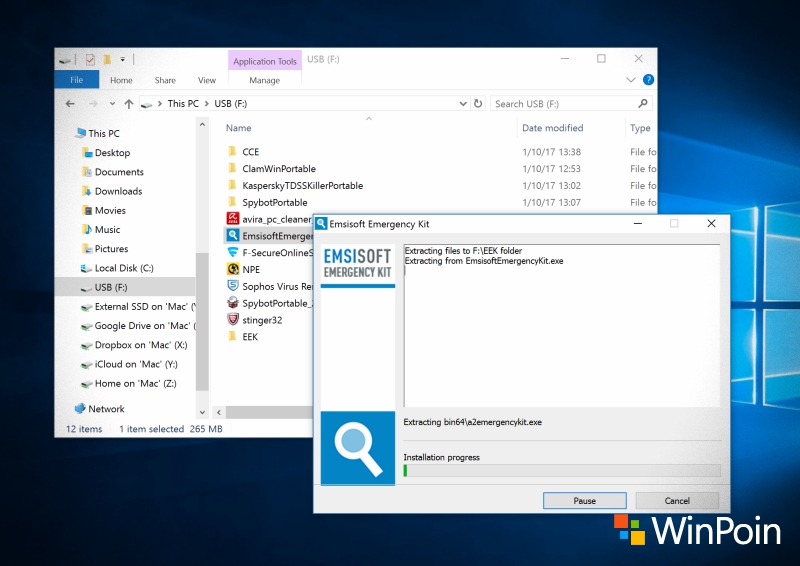Open the Share ribbon tab
Screen dimensions: 800x566
[x=165, y=80]
